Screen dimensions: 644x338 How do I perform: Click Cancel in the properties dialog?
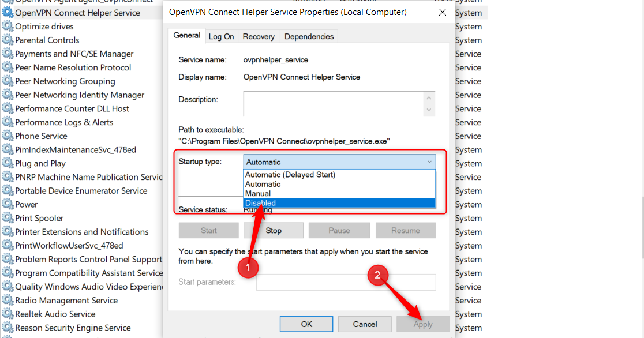click(x=365, y=324)
